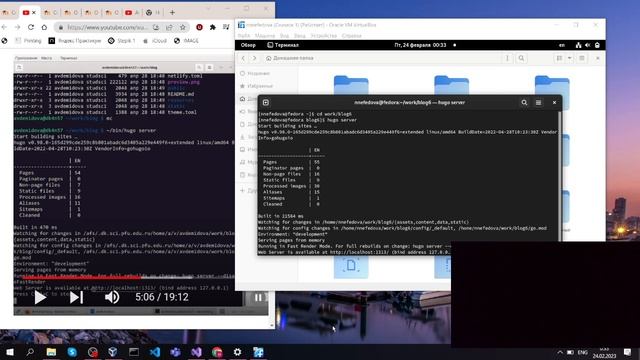This screenshot has height=360, width=640.
Task: Open the Обзор activities overview
Action: pyautogui.click(x=248, y=45)
